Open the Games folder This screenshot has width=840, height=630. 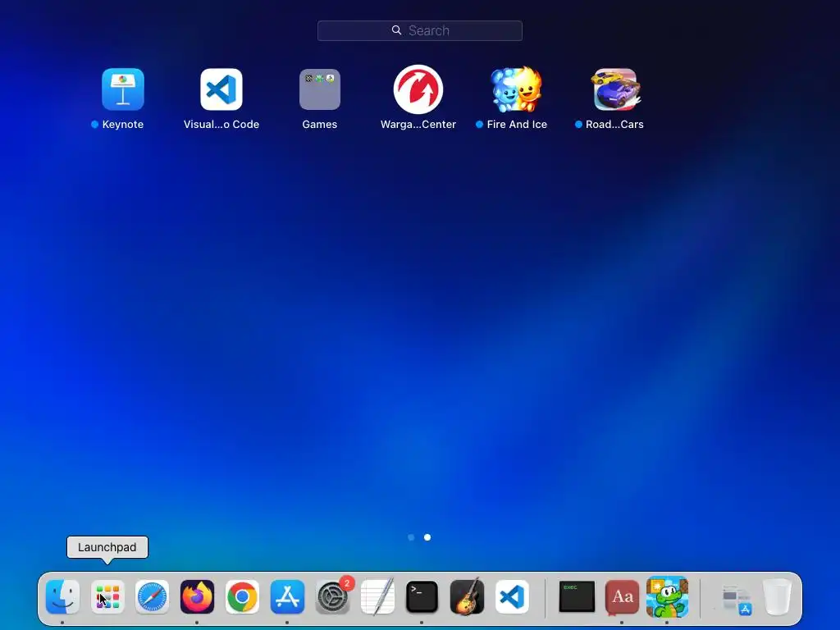[320, 89]
